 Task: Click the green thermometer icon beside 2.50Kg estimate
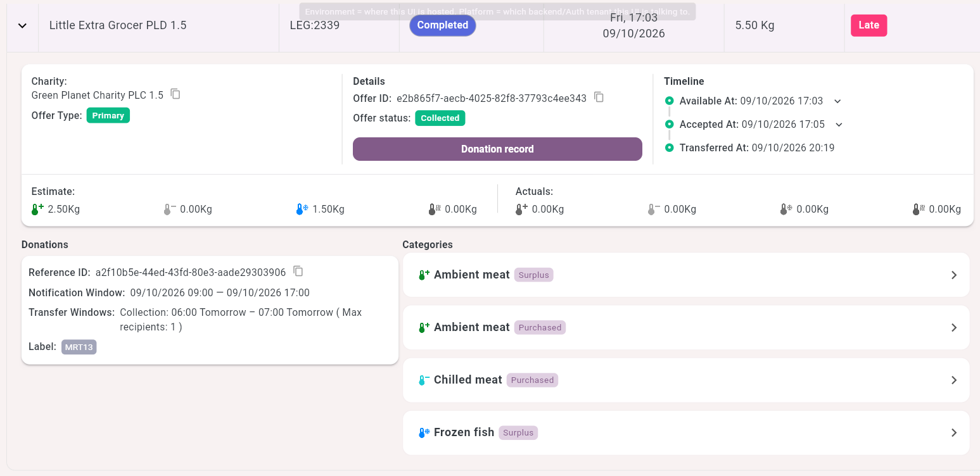pyautogui.click(x=37, y=209)
